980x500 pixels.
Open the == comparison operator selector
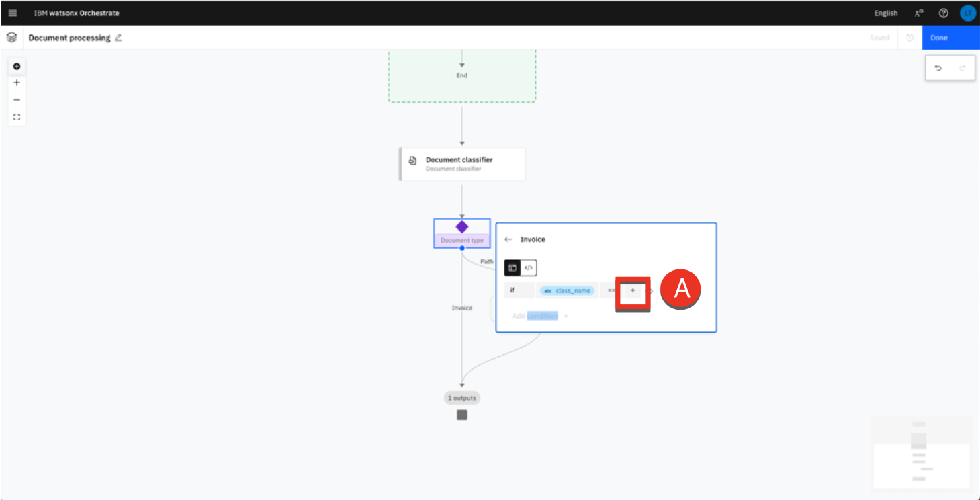610,290
